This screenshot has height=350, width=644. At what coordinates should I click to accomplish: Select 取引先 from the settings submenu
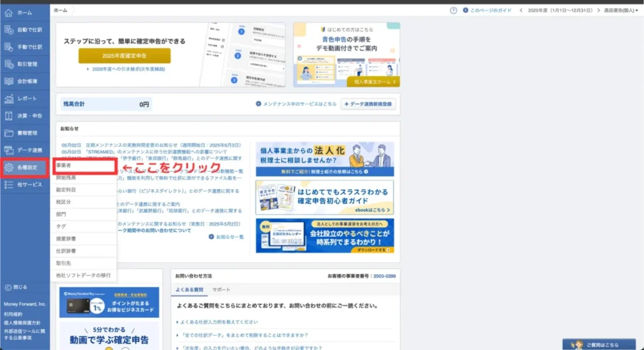84,263
